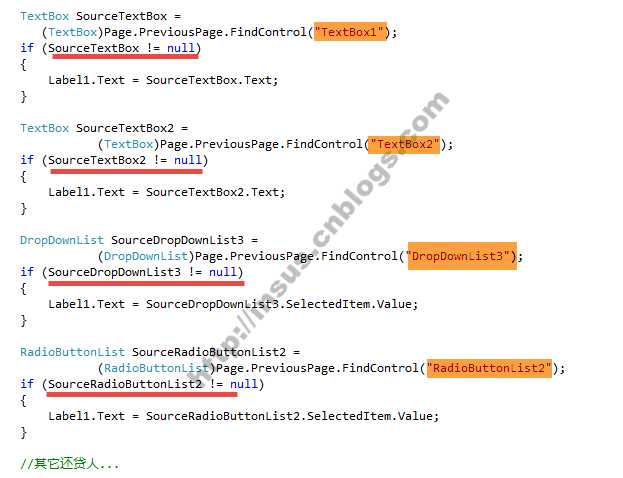Click the highlighted "DropDownList3" string literal
The image size is (623, 478).
pos(462,256)
